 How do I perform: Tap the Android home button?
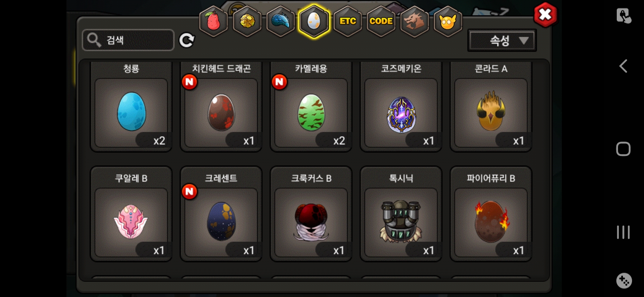coord(623,149)
